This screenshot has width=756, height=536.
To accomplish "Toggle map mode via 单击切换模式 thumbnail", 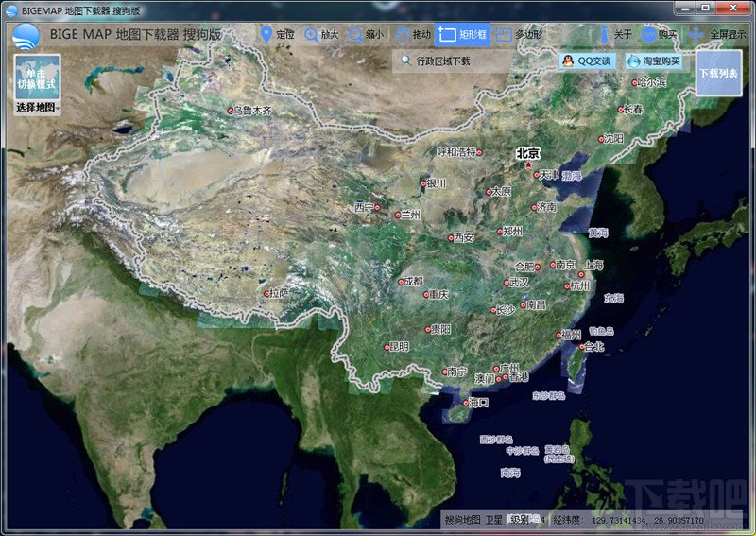I will (x=37, y=78).
